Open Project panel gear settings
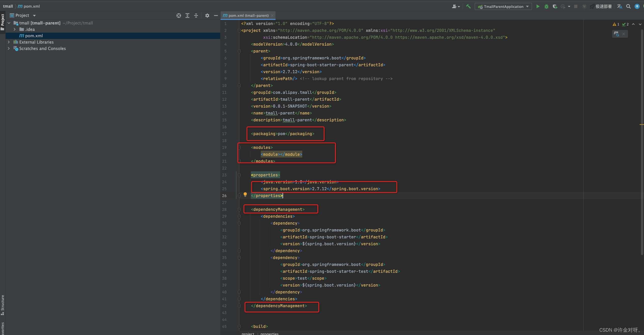 click(207, 16)
